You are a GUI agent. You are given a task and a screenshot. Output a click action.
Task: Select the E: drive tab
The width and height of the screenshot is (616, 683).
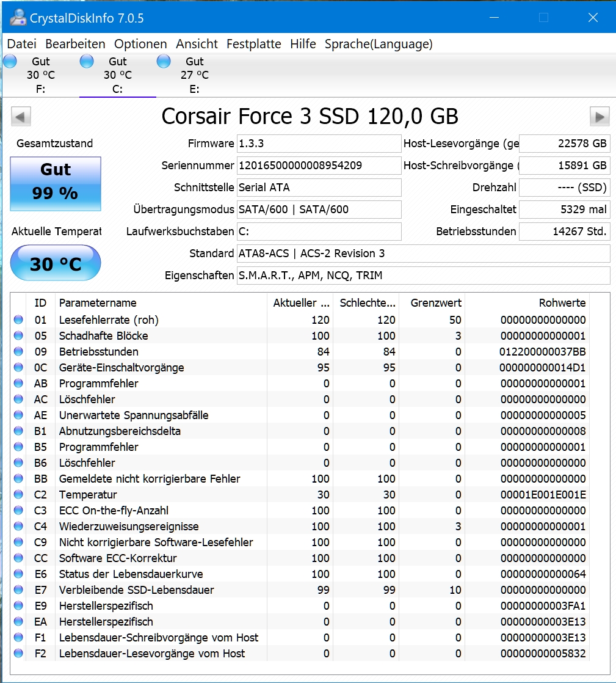pyautogui.click(x=195, y=75)
